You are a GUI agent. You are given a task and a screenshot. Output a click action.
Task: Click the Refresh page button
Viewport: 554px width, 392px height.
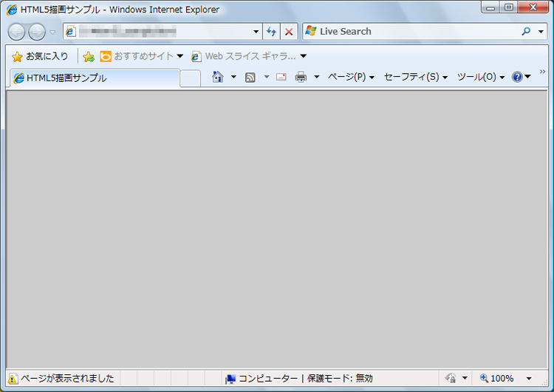click(271, 32)
